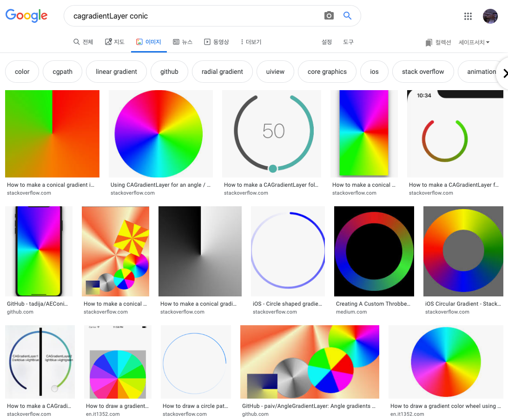Screen dimensions: 508x420
Task: Filter by the cgpath chip
Action: [x=63, y=72]
